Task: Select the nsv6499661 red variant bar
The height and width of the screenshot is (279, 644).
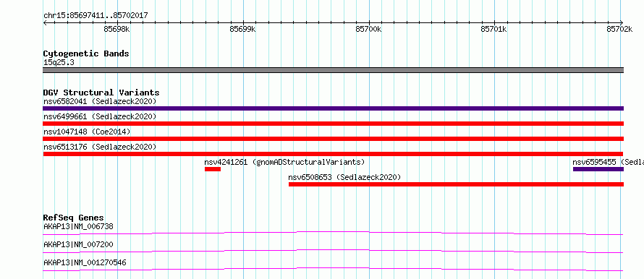Action: [x=333, y=124]
